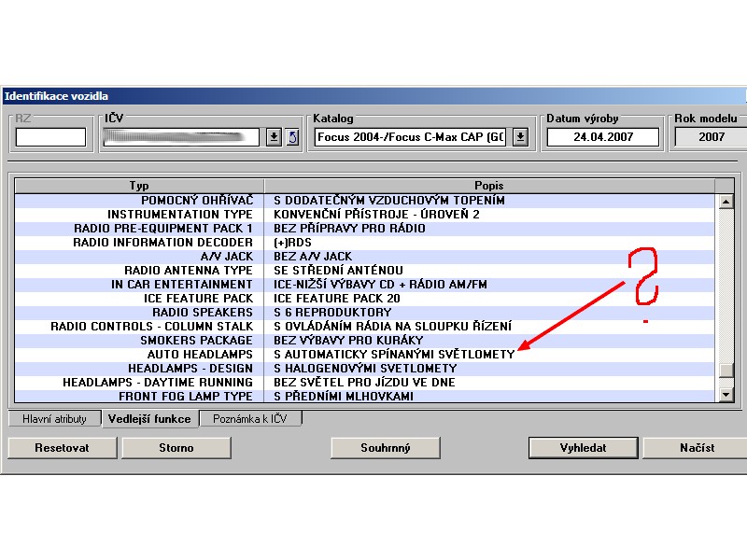Switch to the Hlavní atributy tab

[x=54, y=419]
